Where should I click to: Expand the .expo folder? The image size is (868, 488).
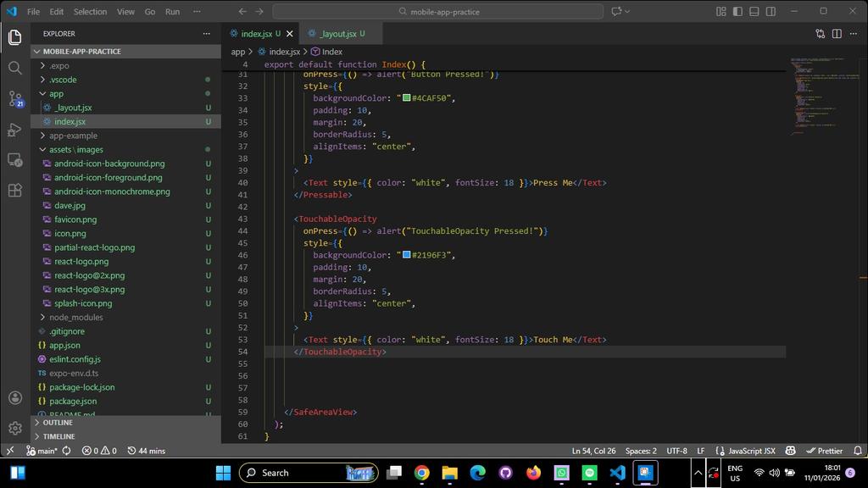[x=126, y=65]
